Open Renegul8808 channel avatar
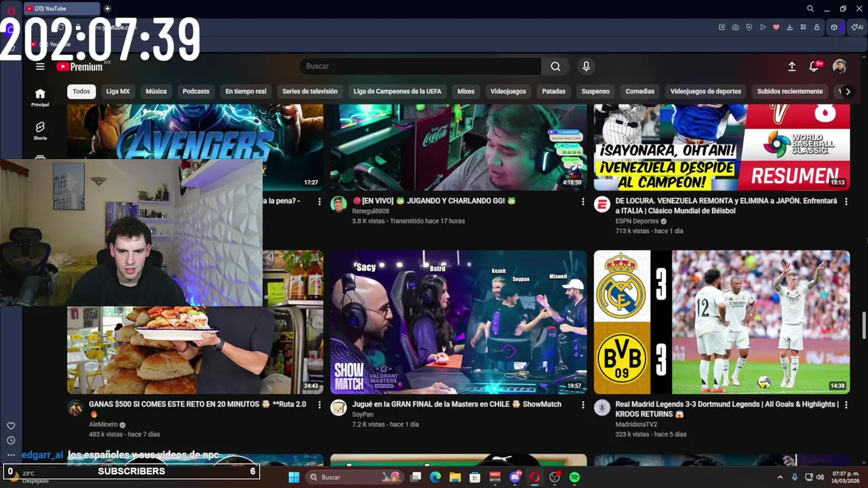The width and height of the screenshot is (868, 488). 338,204
